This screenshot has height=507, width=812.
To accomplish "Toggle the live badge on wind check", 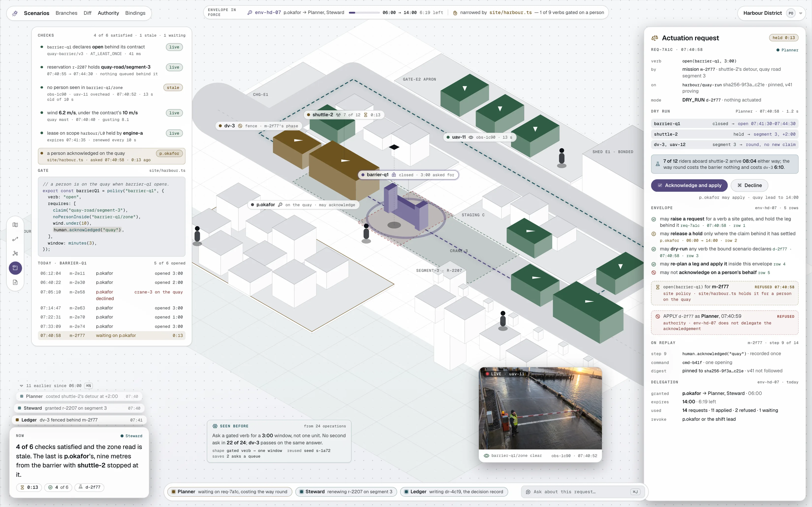I will (x=174, y=113).
